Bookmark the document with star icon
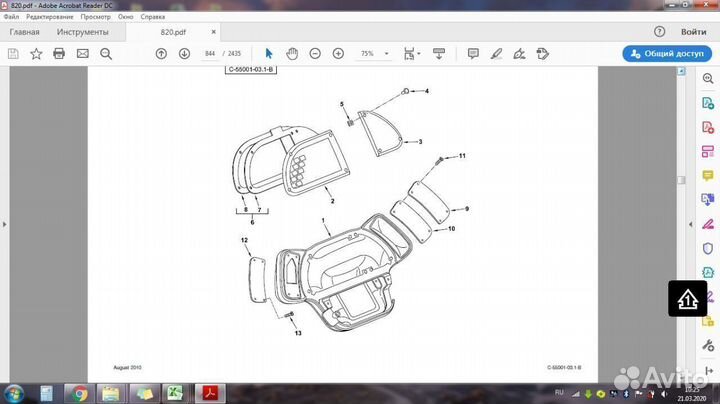 [36, 53]
